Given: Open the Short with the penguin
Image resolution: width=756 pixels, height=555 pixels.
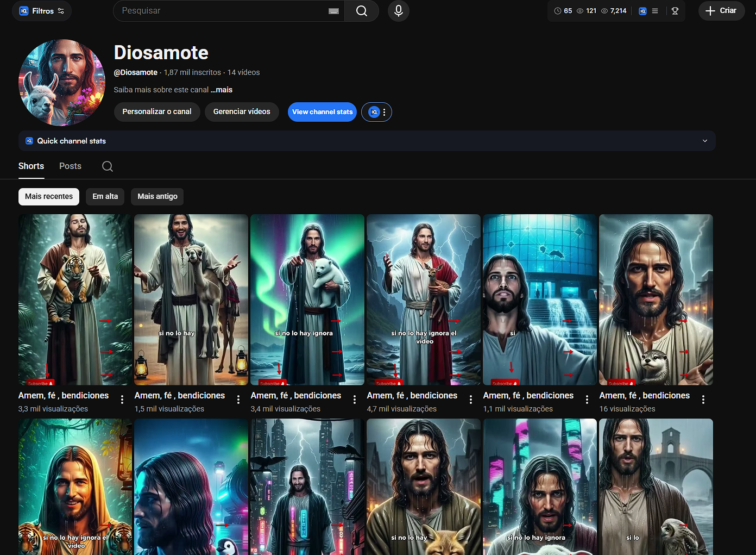Looking at the screenshot, I should coord(191,487).
